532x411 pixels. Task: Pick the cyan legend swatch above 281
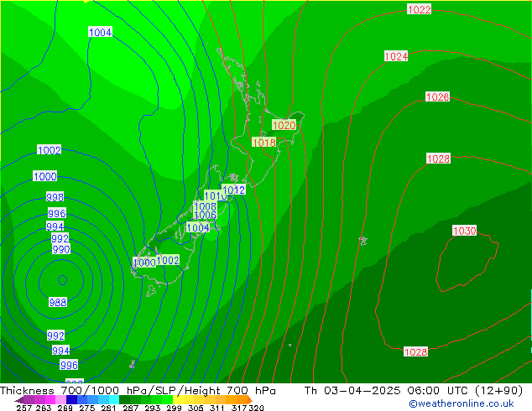point(114,399)
